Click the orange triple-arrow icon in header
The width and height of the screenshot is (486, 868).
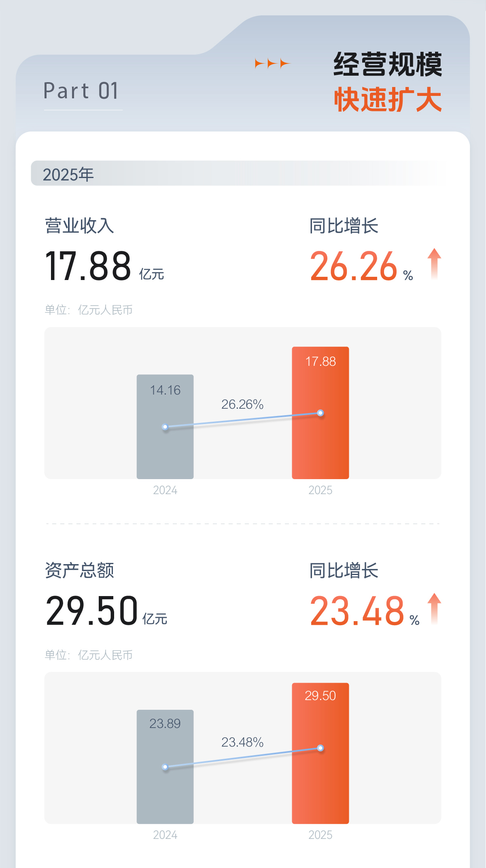tap(272, 64)
